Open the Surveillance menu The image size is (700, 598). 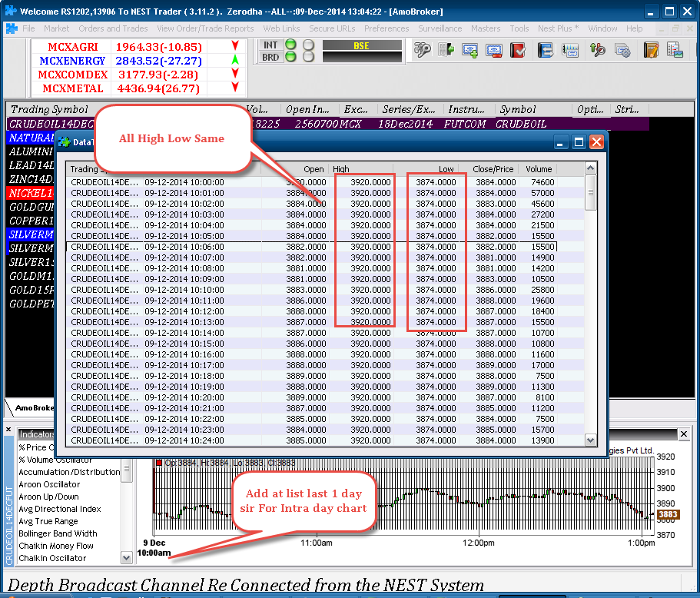(x=440, y=28)
